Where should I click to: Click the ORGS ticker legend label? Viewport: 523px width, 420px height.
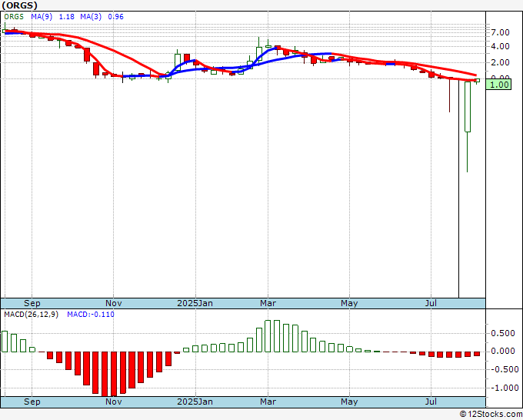(14, 17)
